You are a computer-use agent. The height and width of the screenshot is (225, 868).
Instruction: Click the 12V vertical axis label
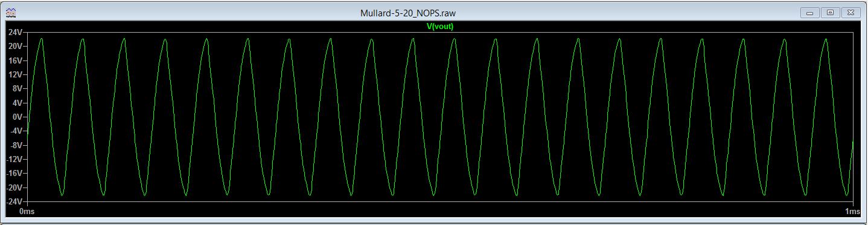[x=15, y=74]
